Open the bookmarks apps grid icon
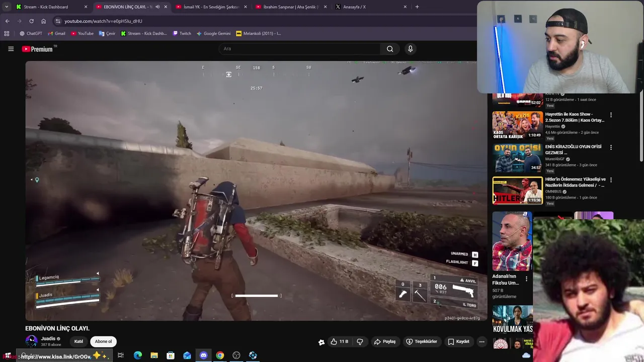Viewport: 644px width, 362px height. [7, 34]
